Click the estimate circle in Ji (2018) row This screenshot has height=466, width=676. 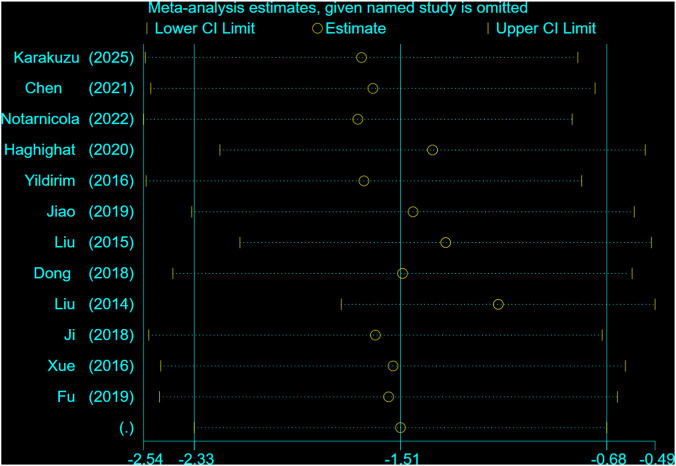tap(375, 335)
